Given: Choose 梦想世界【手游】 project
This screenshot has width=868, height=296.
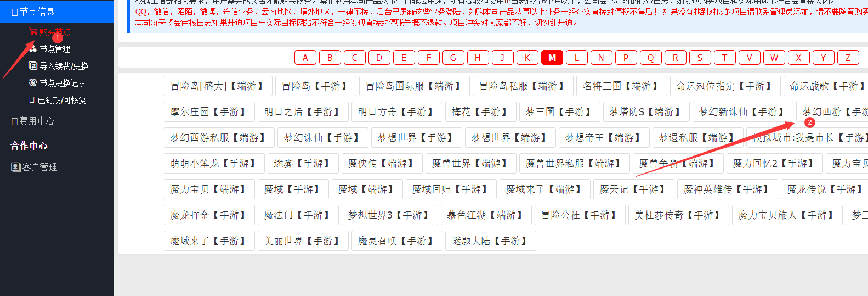Looking at the screenshot, I should (417, 138).
